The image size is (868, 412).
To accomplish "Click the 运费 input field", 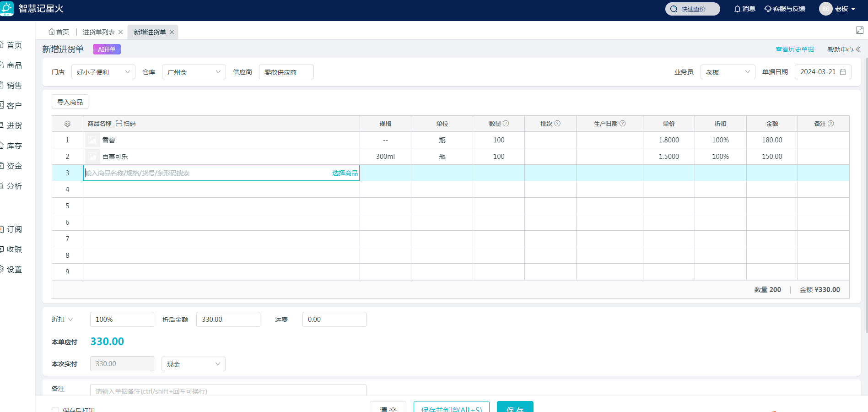I will pos(334,319).
